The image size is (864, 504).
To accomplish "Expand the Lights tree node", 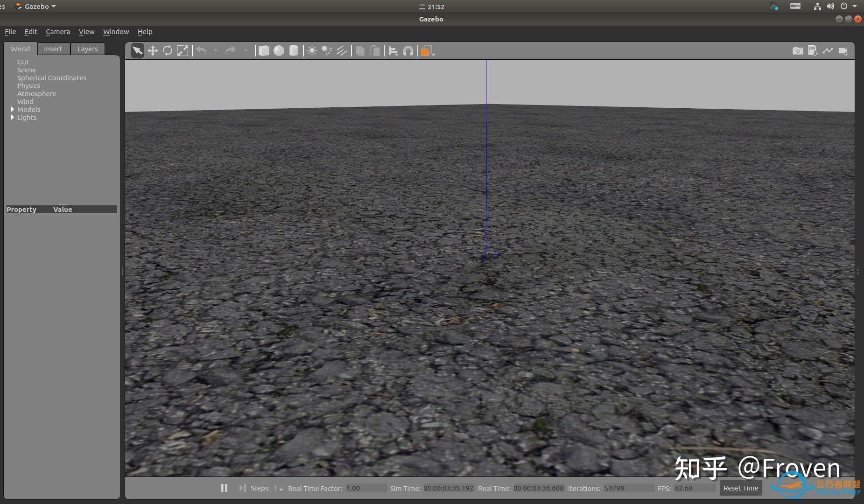I will 13,117.
